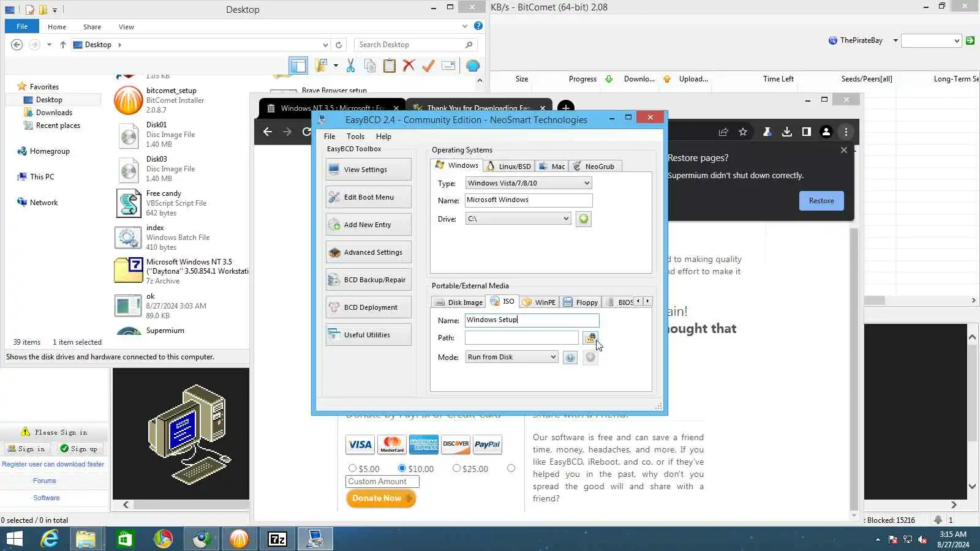This screenshot has width=980, height=551.
Task: Click the blue shell settings icon in Explorer
Action: 473,66
